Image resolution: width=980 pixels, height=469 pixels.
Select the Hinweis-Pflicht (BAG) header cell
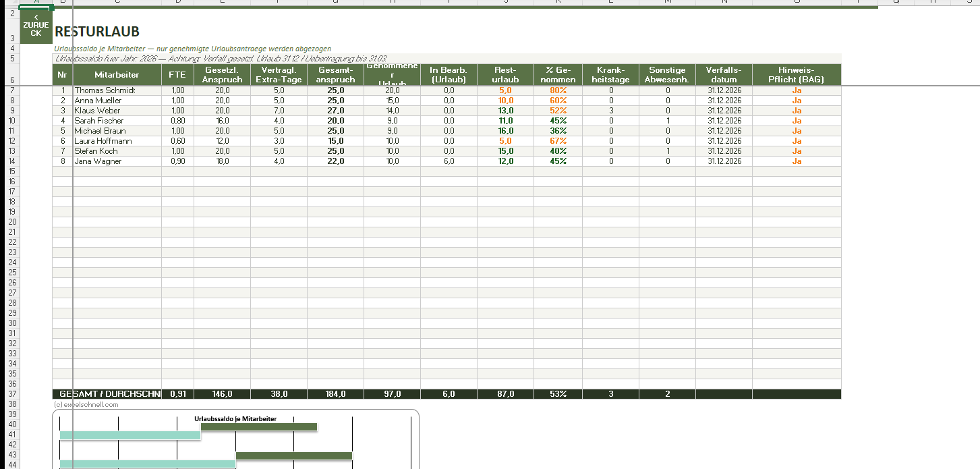[x=796, y=74]
